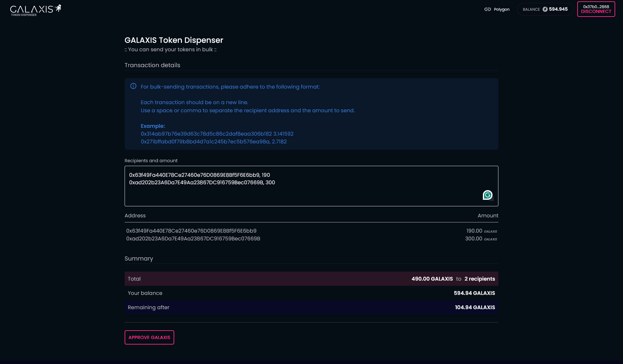Click the Remaining after summary row

click(x=311, y=308)
